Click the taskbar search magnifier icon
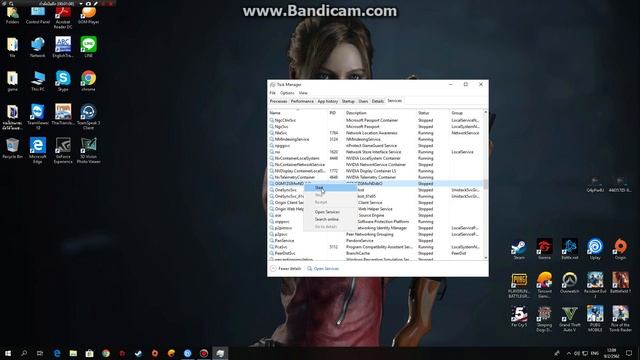This screenshot has width=640, height=360. point(24,353)
